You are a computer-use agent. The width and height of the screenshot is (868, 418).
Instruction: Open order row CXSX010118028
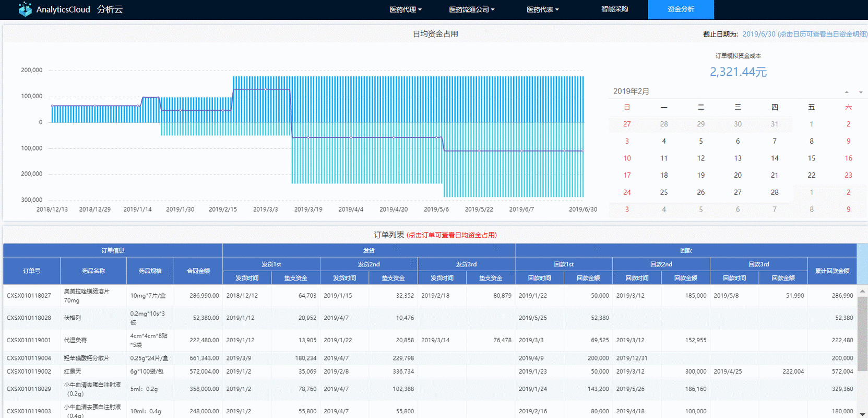click(x=430, y=318)
